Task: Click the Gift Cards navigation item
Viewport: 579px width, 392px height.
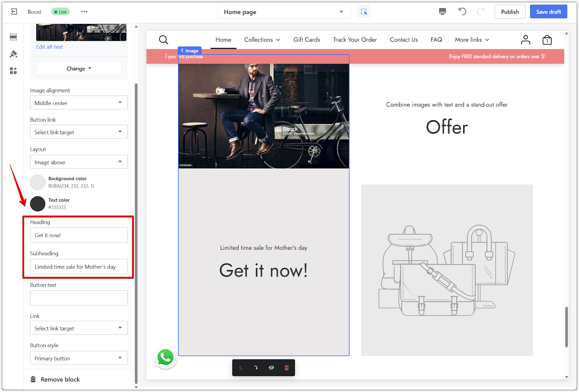Action: tap(307, 40)
